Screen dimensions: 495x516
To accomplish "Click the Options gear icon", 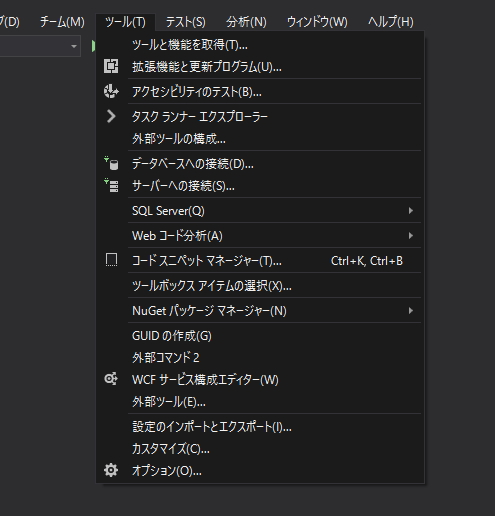I will 111,470.
